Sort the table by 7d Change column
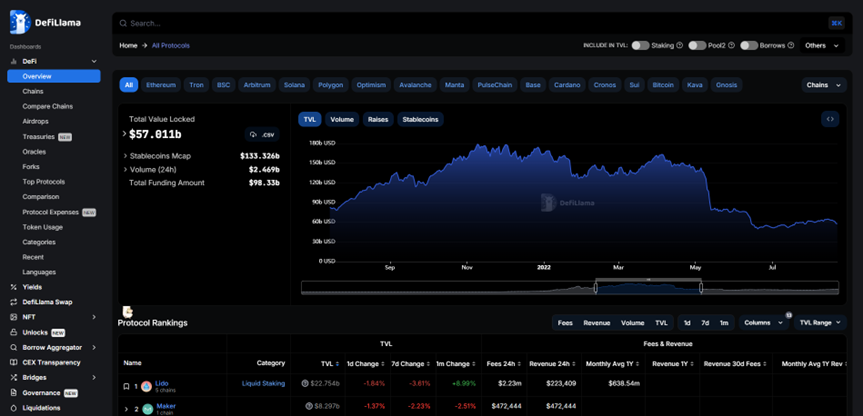 409,364
